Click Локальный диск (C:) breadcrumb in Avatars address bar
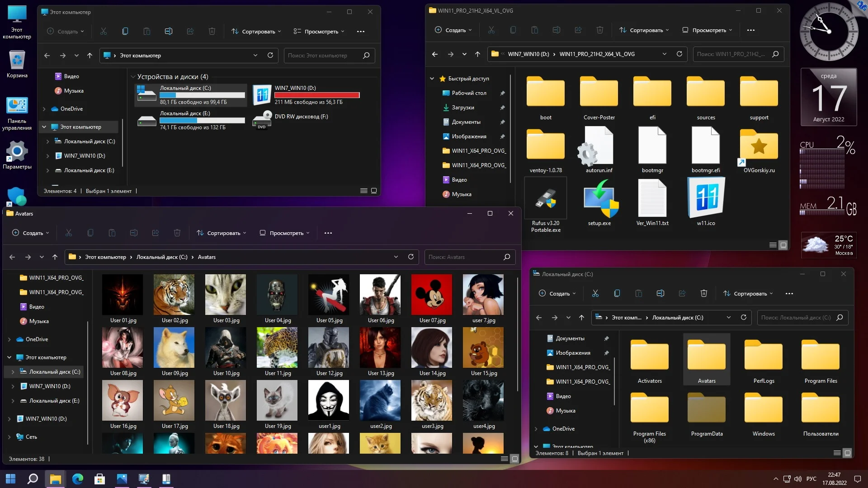Image resolution: width=868 pixels, height=488 pixels. pyautogui.click(x=162, y=257)
